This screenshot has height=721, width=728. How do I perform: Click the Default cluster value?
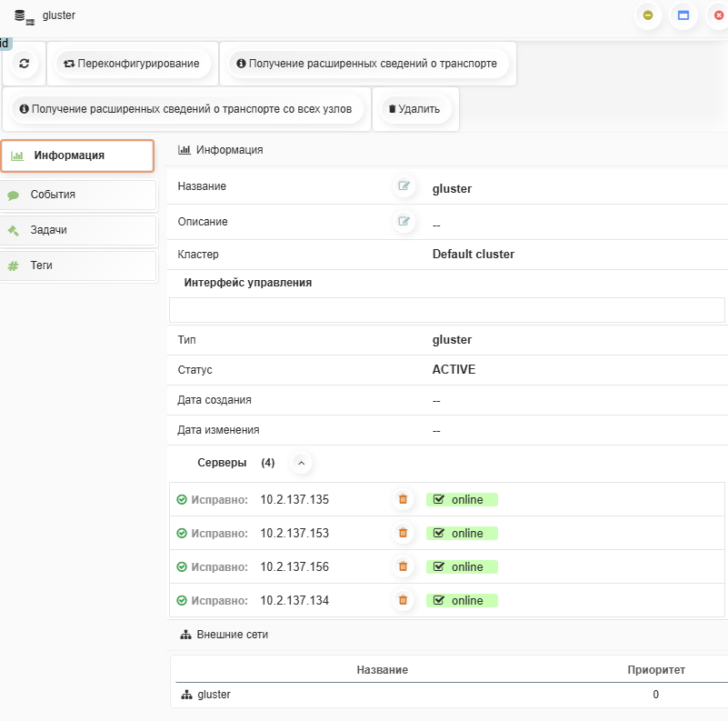(474, 254)
